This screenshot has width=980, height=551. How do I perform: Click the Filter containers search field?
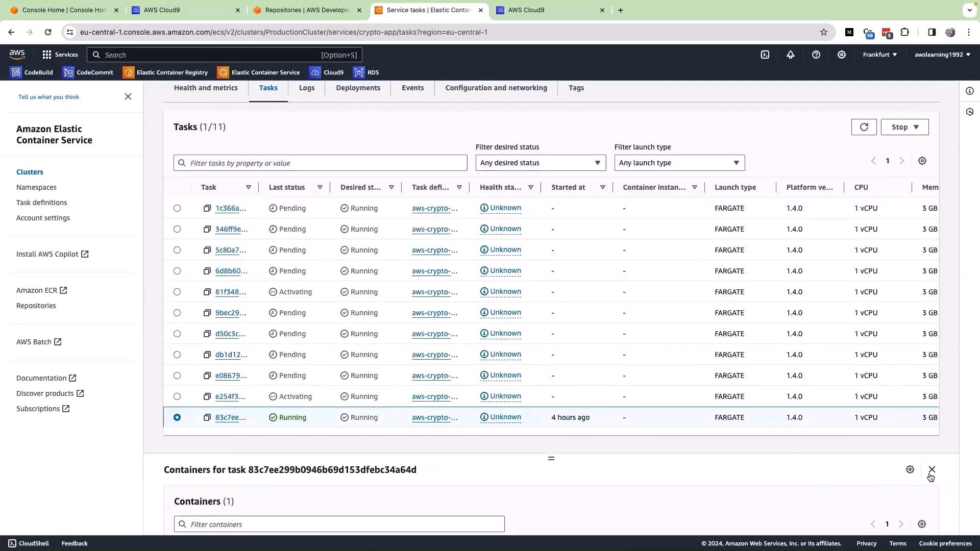point(339,524)
